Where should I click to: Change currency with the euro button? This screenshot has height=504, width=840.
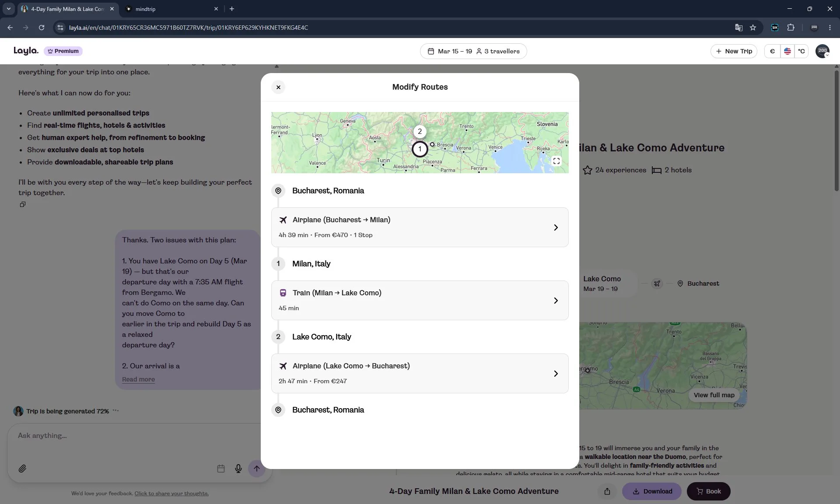point(772,51)
